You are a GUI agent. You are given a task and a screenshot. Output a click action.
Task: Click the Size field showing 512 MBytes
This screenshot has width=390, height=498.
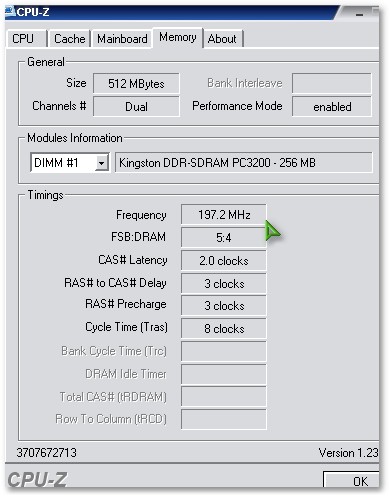(x=136, y=83)
